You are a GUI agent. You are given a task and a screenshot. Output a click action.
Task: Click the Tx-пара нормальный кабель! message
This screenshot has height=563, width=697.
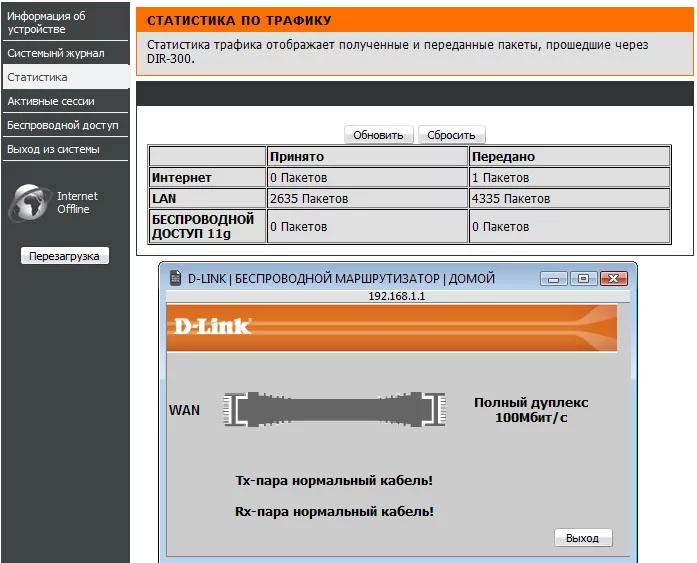(334, 480)
